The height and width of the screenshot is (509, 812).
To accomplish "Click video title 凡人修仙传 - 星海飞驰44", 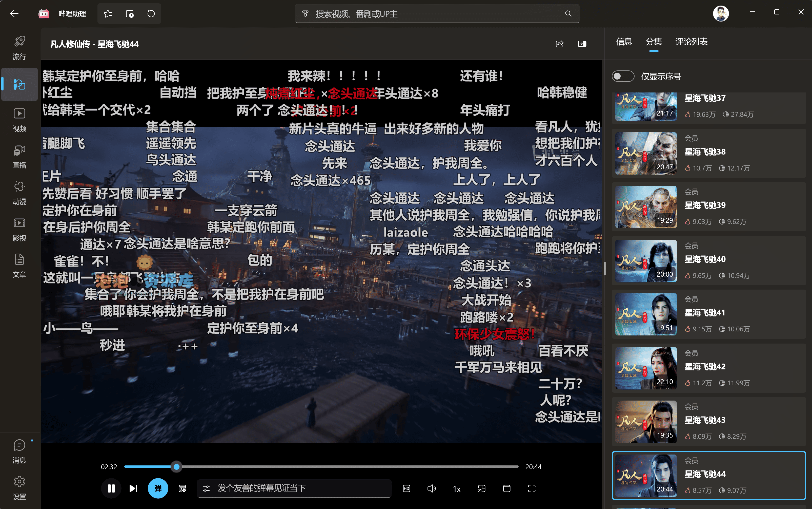I will tap(94, 44).
